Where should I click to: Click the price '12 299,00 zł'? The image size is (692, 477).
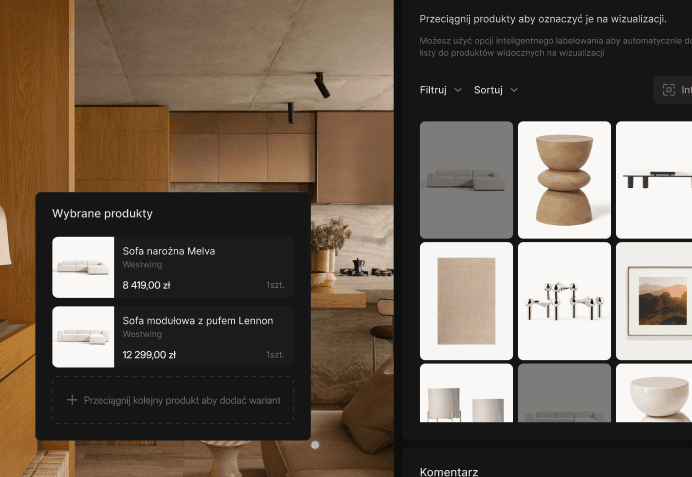coord(149,355)
